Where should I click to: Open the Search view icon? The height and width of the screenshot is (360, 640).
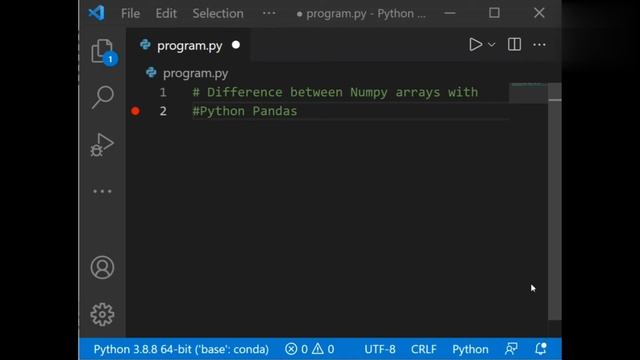[x=102, y=97]
